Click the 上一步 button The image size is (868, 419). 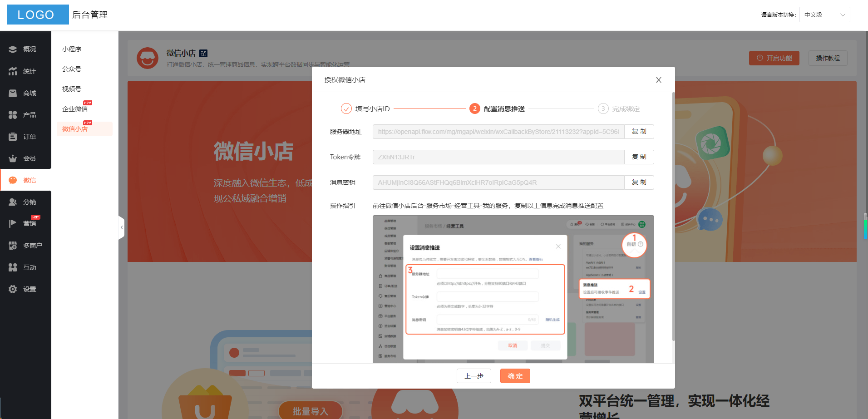point(474,376)
